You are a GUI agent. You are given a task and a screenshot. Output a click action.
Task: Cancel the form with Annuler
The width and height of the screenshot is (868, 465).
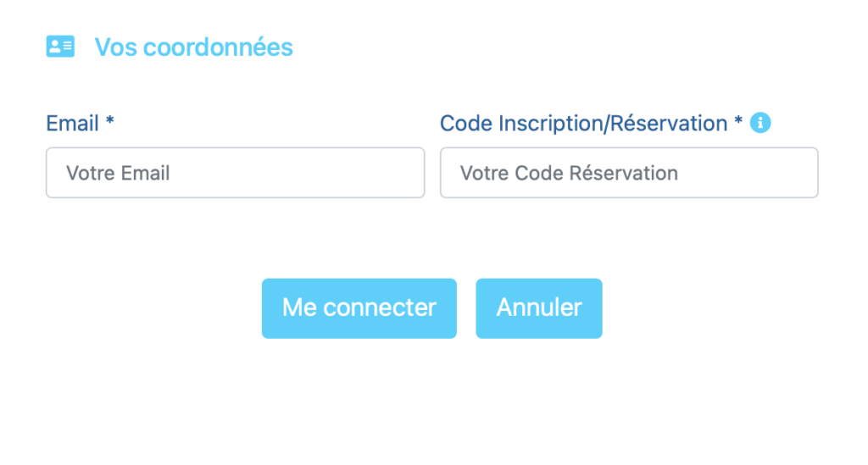click(x=539, y=308)
